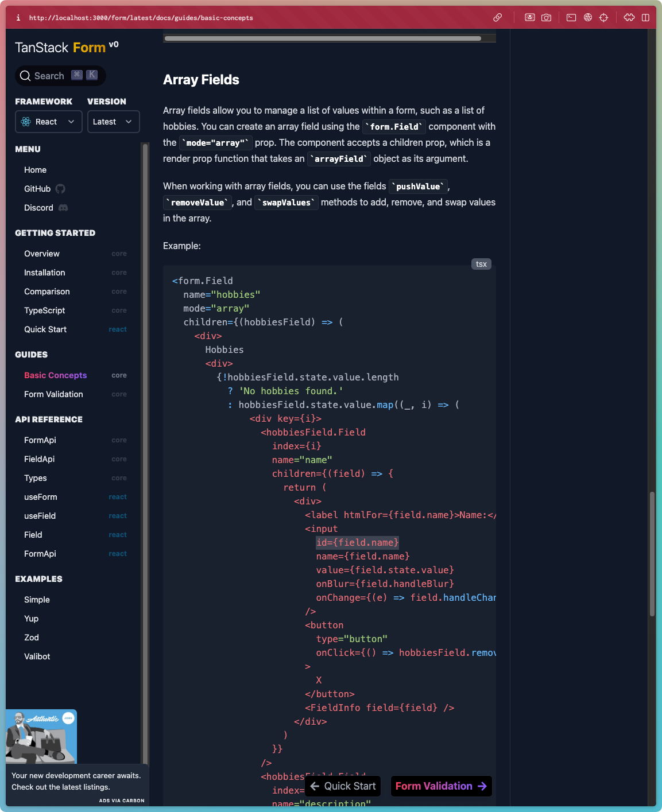The height and width of the screenshot is (812, 662).
Task: Click the <FieldInfo field={field} /> code line
Action: [x=380, y=708]
